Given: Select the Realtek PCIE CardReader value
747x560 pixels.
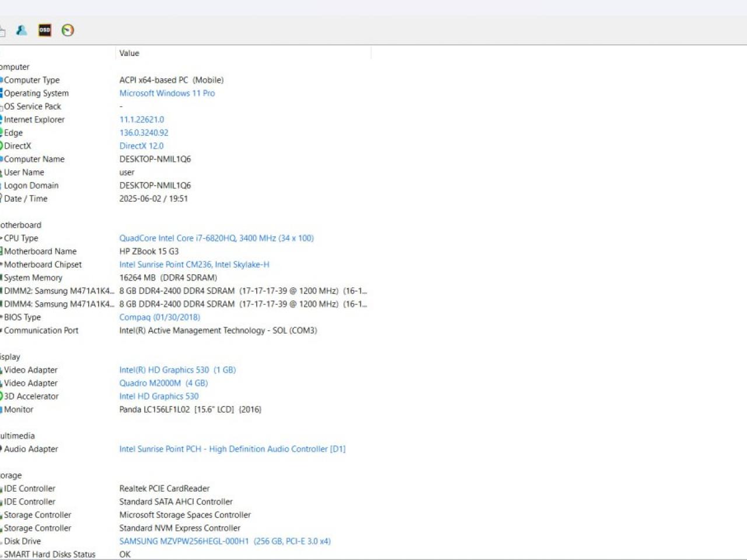Looking at the screenshot, I should point(165,489).
